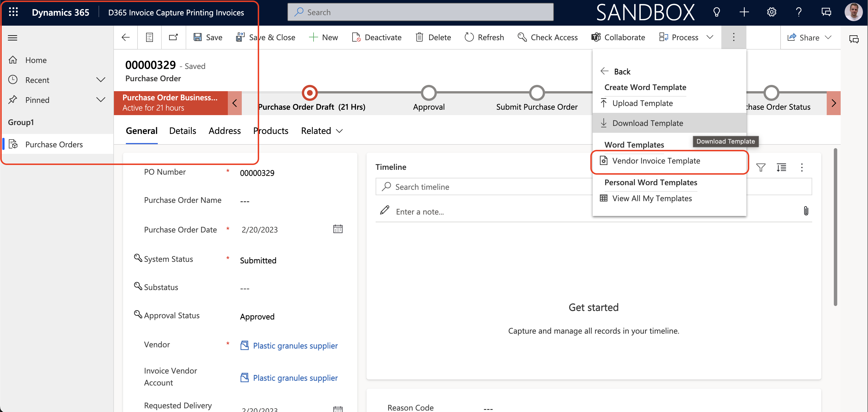Image resolution: width=868 pixels, height=412 pixels.
Task: Select the Approval stage circle
Action: (429, 93)
